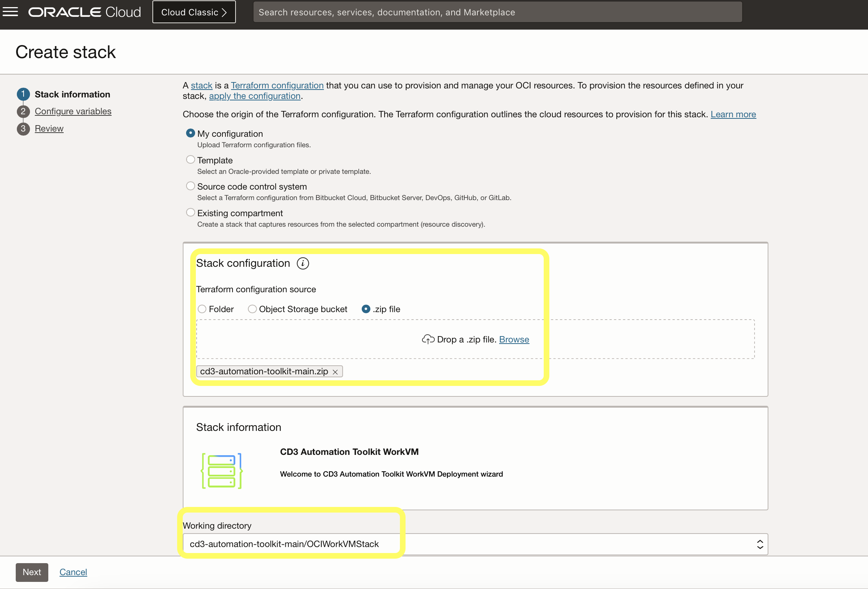Choose Object Storage bucket as source
The height and width of the screenshot is (589, 868).
coord(252,309)
